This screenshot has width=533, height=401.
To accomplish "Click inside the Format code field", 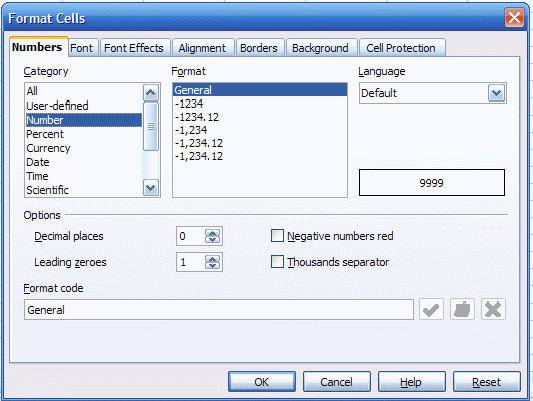I will [219, 310].
